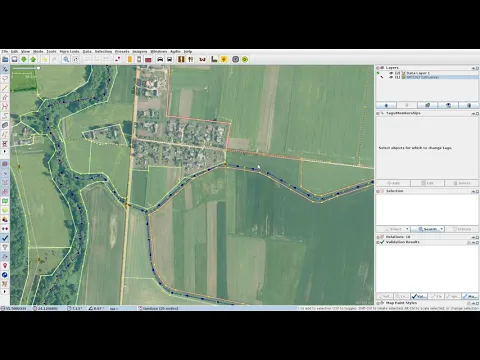Screen dimensions: 480x360
Task: Click the Validation button in Validation Results
Action: point(419,296)
